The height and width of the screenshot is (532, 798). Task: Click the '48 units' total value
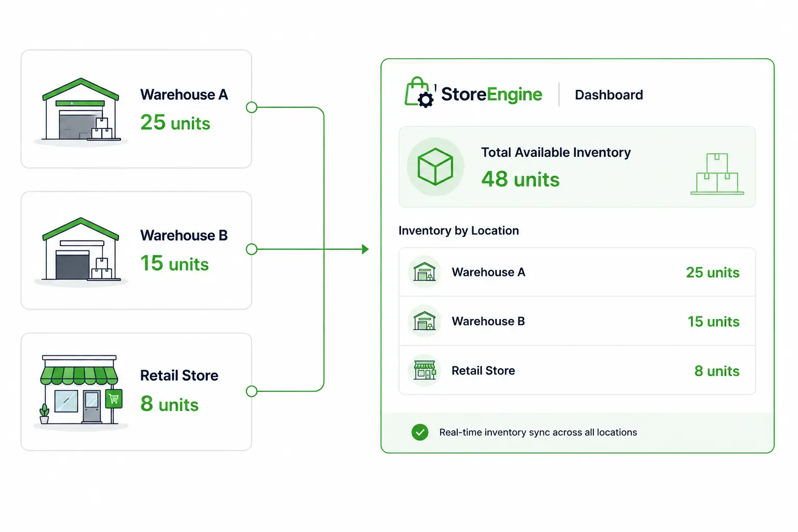coord(520,179)
